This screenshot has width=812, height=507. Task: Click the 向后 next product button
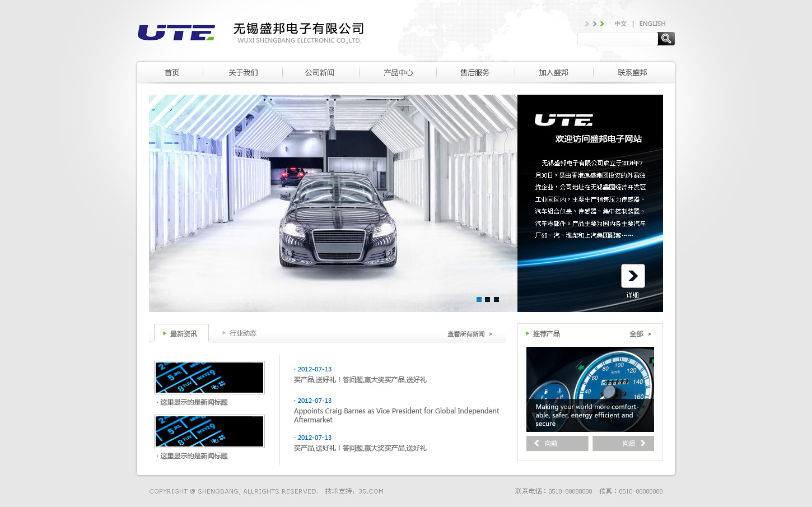pyautogui.click(x=623, y=443)
